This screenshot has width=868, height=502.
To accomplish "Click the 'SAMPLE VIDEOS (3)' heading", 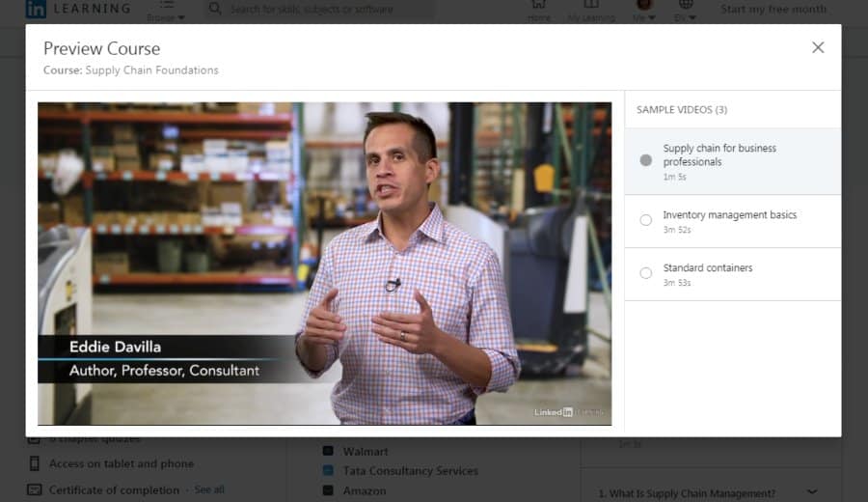I will [x=682, y=110].
